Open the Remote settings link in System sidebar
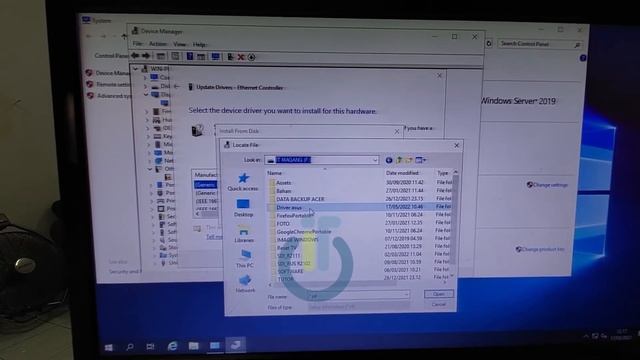 pyautogui.click(x=113, y=84)
